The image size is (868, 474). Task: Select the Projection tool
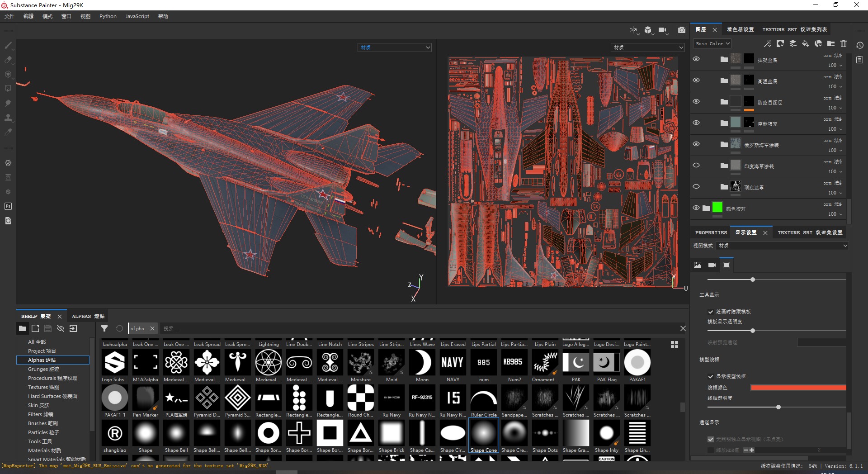point(8,74)
